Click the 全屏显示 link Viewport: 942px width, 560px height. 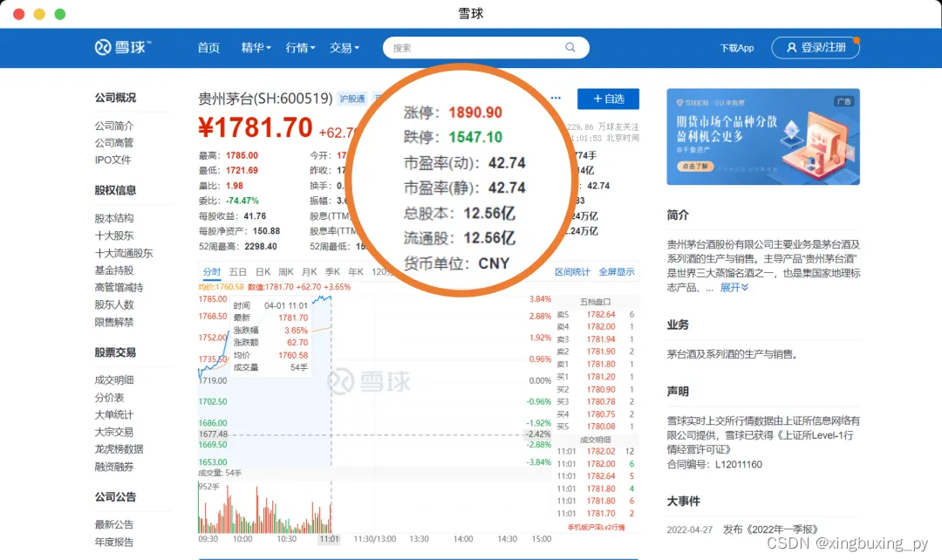pos(617,271)
